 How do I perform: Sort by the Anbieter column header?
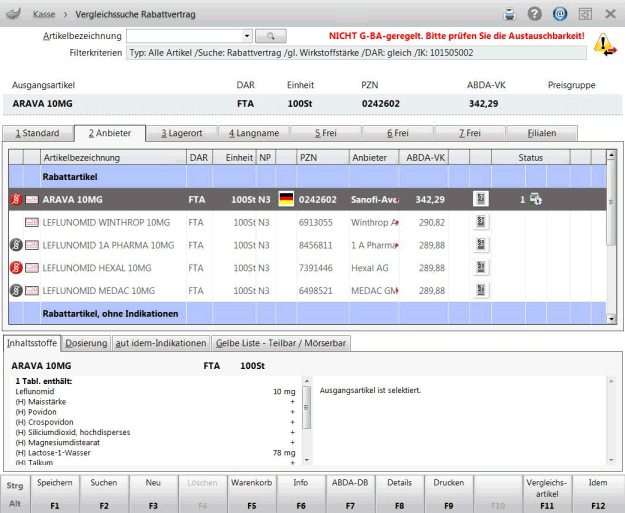pyautogui.click(x=374, y=157)
